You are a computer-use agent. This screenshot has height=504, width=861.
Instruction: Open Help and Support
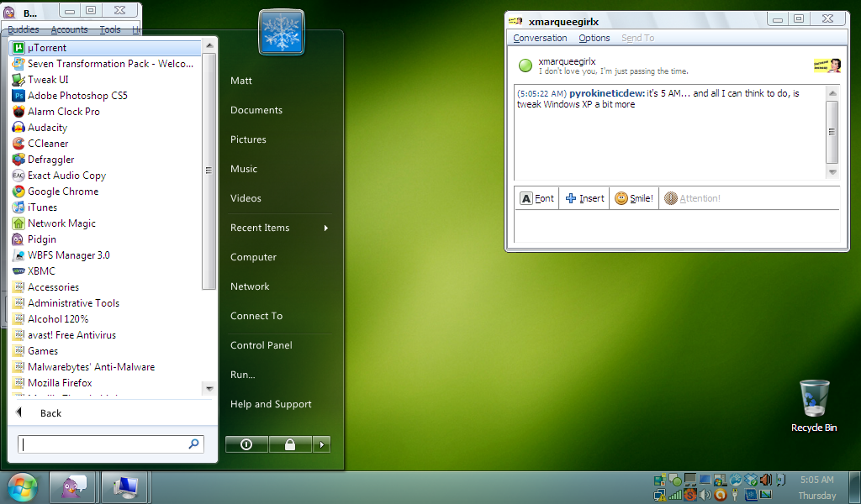point(271,404)
